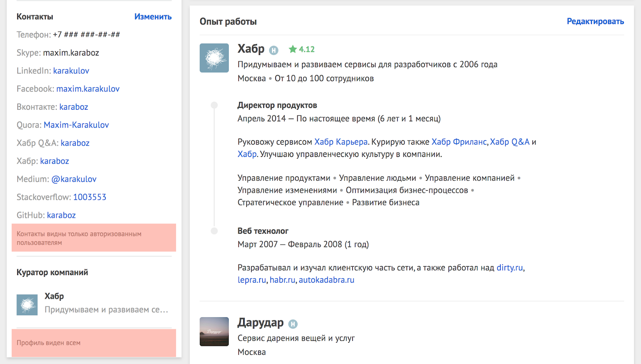Viewport: 641px width, 364px height.
Task: Click the Контакты section heading
Action: [35, 17]
